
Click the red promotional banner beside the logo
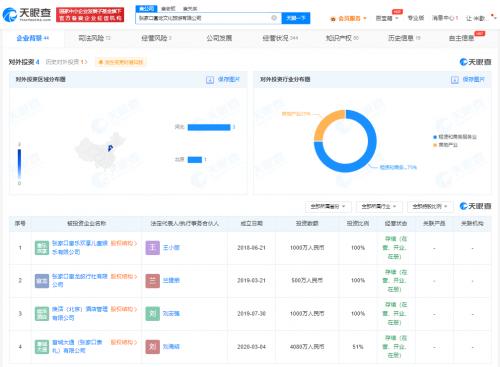90,15
